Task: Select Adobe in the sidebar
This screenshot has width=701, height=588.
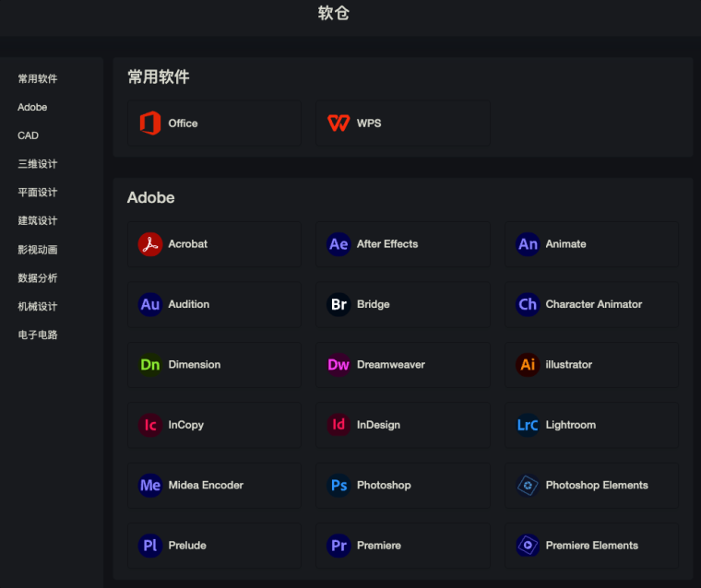Action: [32, 107]
